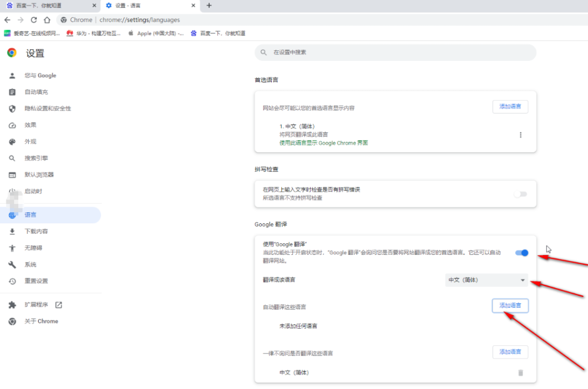588x389 pixels.
Task: Turn off the 使用 Google 翻译 switch
Action: (521, 253)
